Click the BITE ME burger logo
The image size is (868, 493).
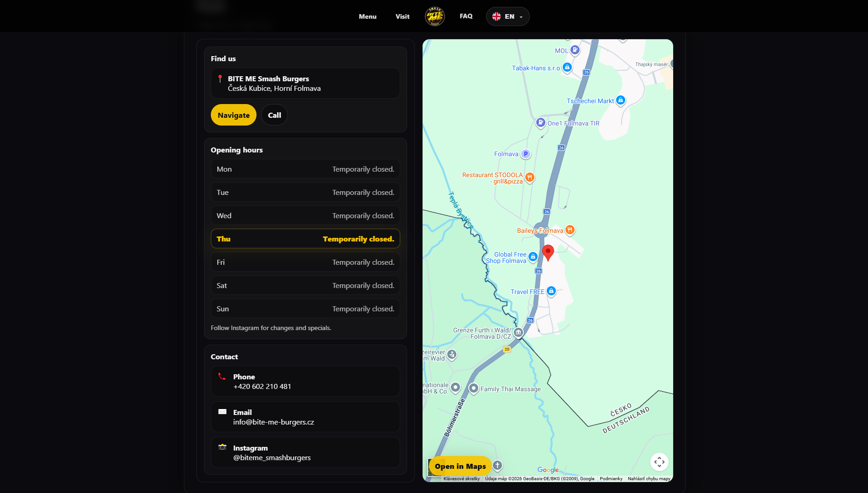tap(434, 16)
